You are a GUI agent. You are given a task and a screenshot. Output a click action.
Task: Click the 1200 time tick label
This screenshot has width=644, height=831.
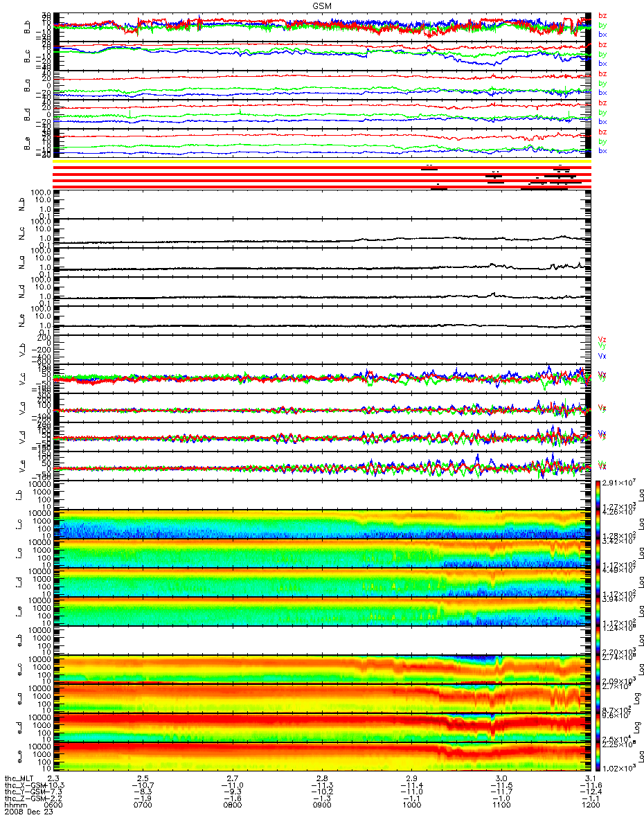(590, 806)
